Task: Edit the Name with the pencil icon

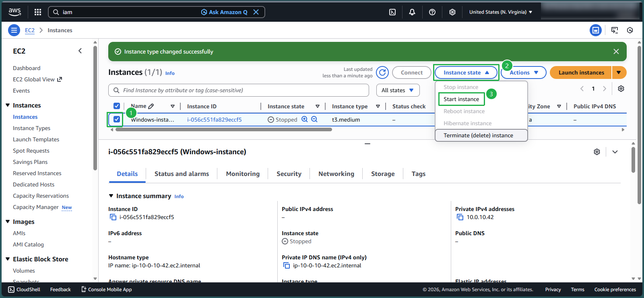Action: [151, 106]
